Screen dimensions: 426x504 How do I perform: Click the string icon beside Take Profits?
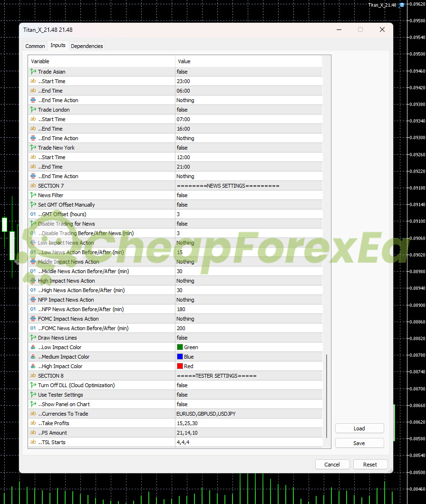(x=33, y=423)
